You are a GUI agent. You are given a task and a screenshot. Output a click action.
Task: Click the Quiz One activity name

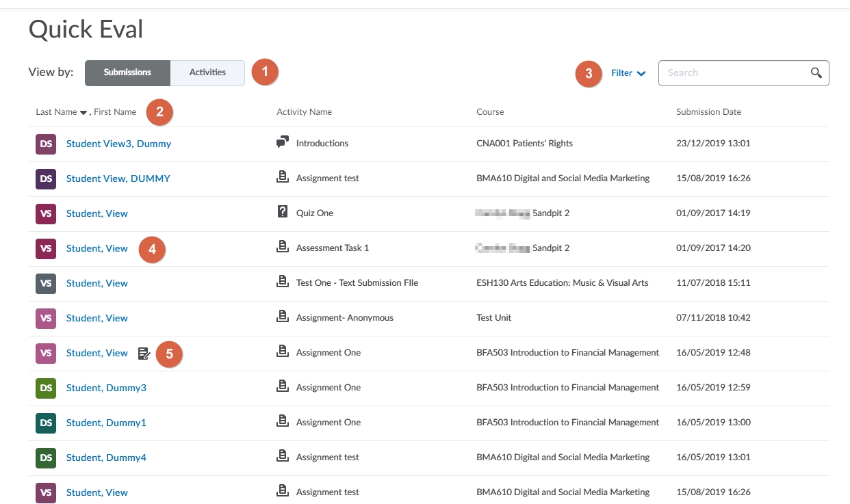coord(315,213)
